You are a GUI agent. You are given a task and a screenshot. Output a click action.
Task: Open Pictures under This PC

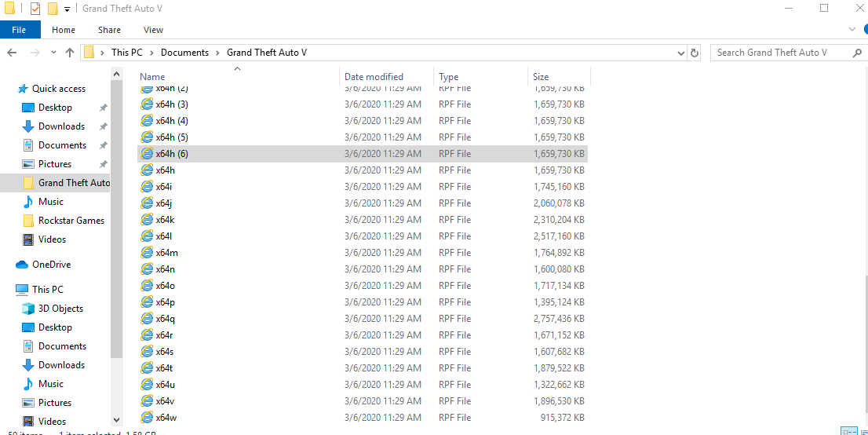point(55,402)
